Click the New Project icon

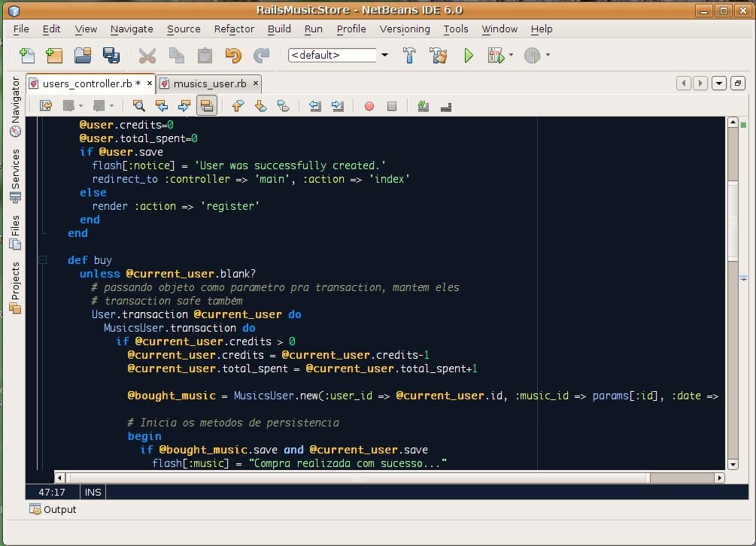tap(54, 56)
